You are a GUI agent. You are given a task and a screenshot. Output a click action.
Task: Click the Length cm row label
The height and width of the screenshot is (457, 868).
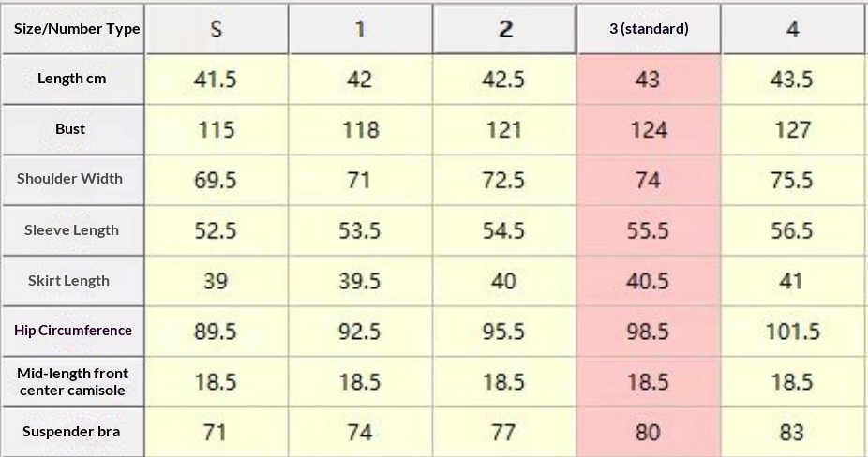[72, 79]
